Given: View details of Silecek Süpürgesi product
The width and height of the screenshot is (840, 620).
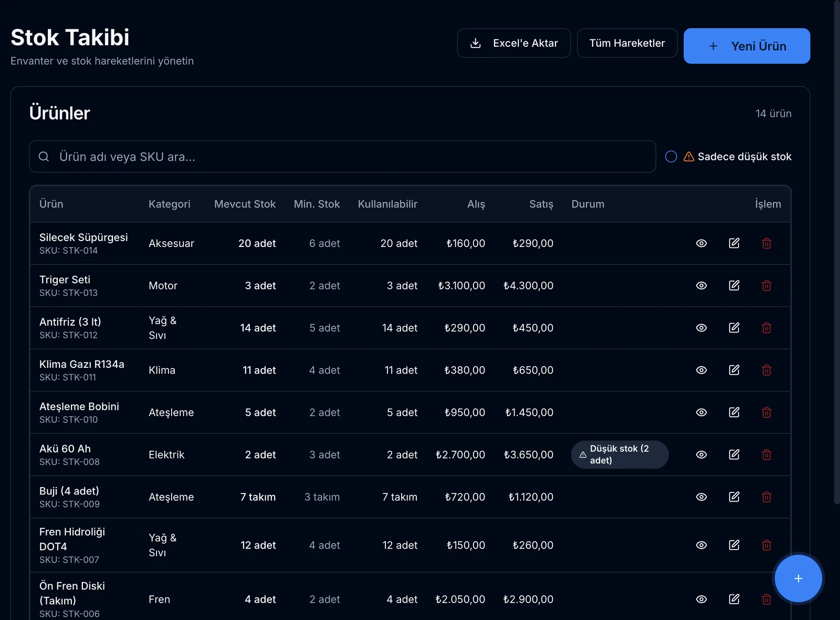Looking at the screenshot, I should pyautogui.click(x=701, y=243).
